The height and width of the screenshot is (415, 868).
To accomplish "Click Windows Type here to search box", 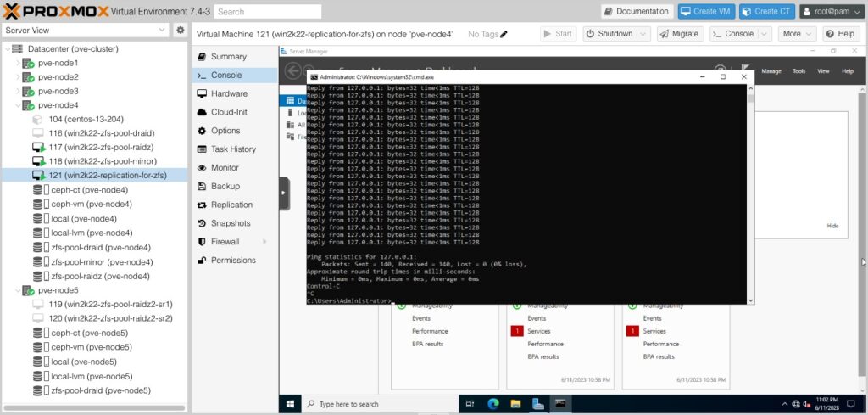I will pyautogui.click(x=381, y=404).
